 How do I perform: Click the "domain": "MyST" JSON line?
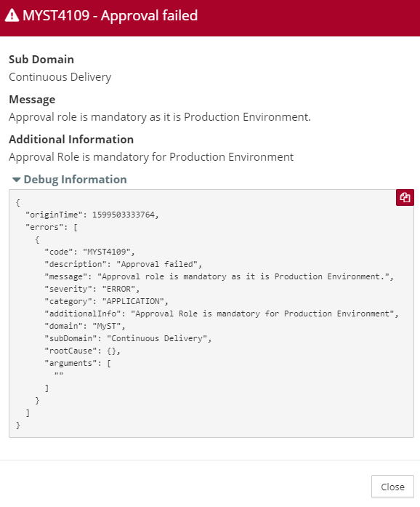tap(85, 326)
